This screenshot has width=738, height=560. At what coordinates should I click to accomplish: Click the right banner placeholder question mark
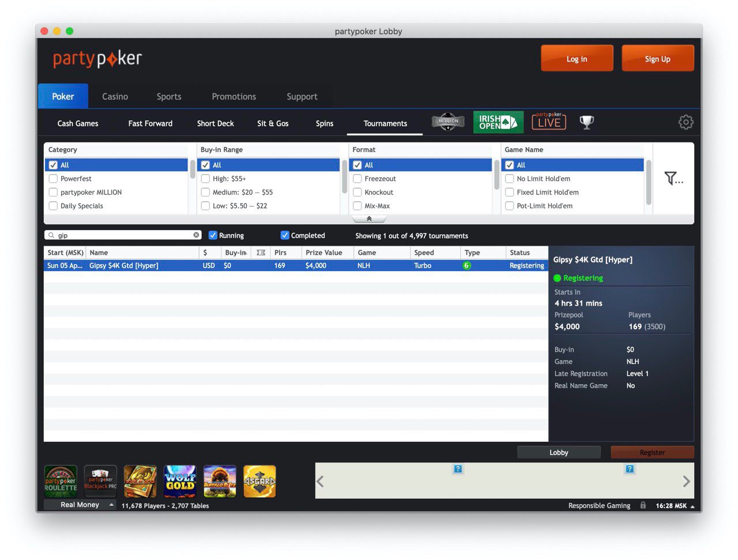pyautogui.click(x=630, y=469)
